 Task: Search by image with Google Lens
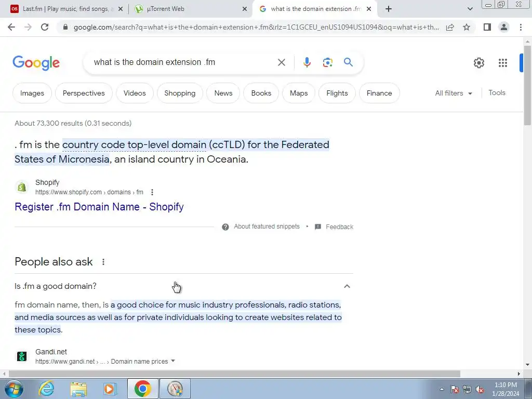[x=327, y=62]
